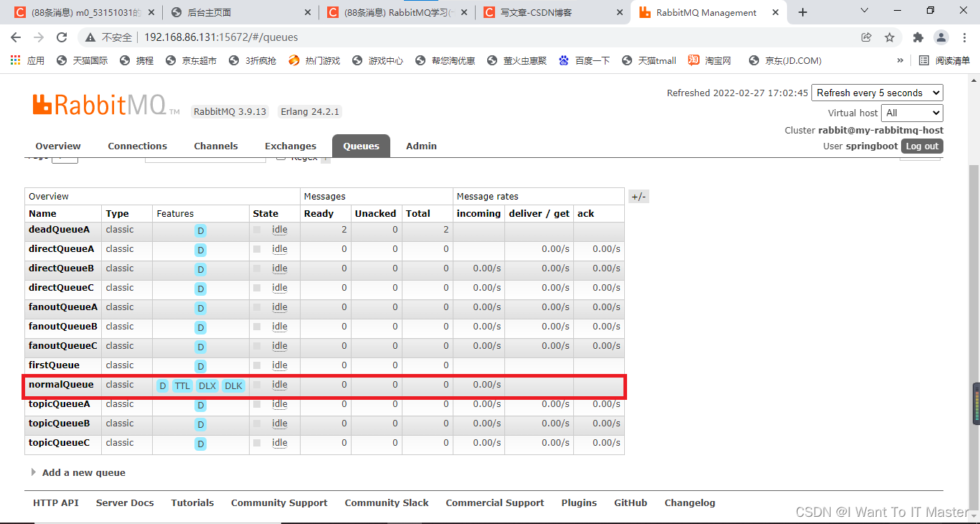980x524 pixels.
Task: Click the browser address bar URL
Action: pyautogui.click(x=221, y=37)
